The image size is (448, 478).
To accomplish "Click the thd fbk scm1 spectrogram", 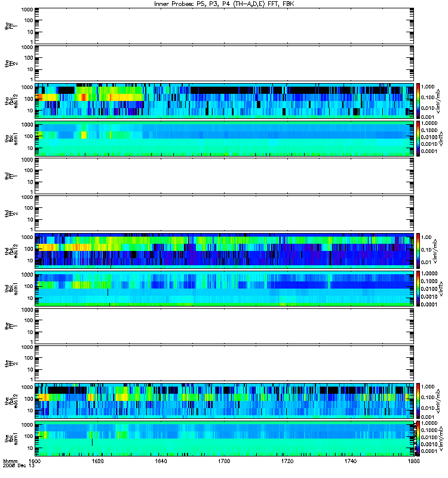I will click(224, 289).
